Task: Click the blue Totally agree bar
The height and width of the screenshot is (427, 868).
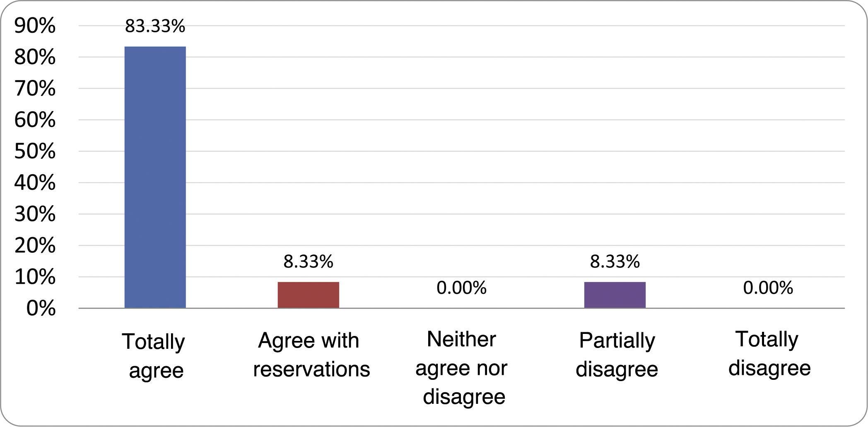Action: (155, 177)
